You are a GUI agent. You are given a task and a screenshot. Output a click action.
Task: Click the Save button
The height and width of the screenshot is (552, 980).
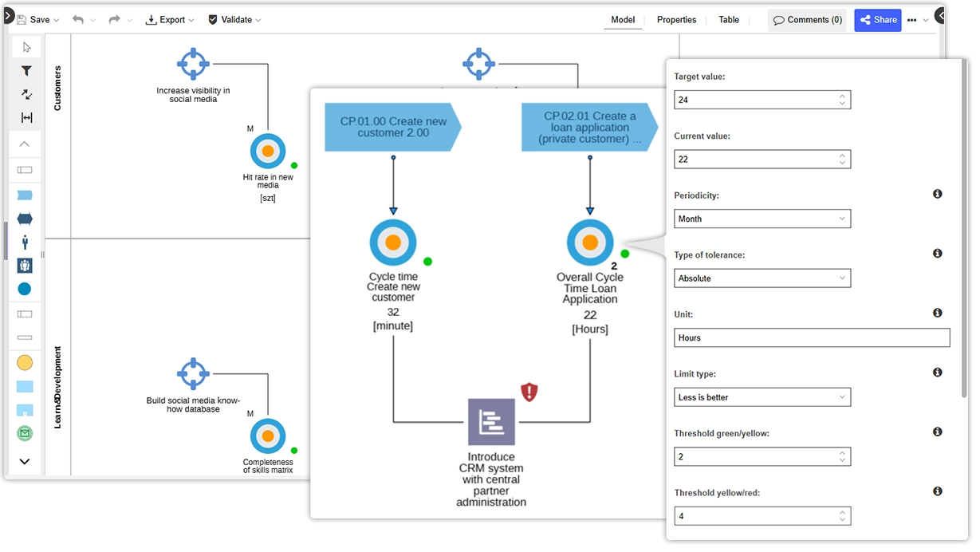[33, 20]
